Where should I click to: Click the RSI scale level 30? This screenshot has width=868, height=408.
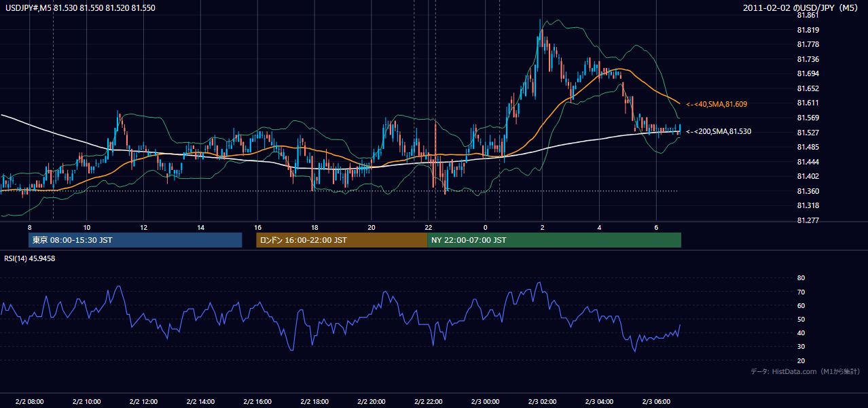point(801,347)
